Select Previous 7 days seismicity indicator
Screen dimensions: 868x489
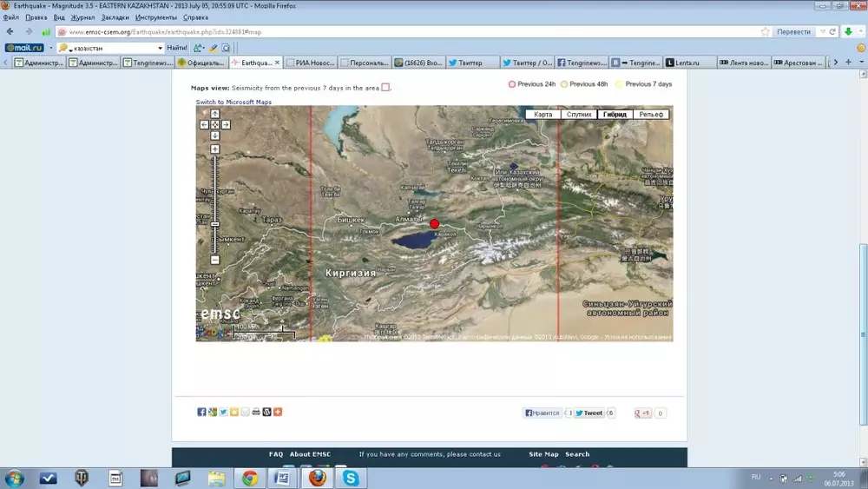tap(619, 84)
